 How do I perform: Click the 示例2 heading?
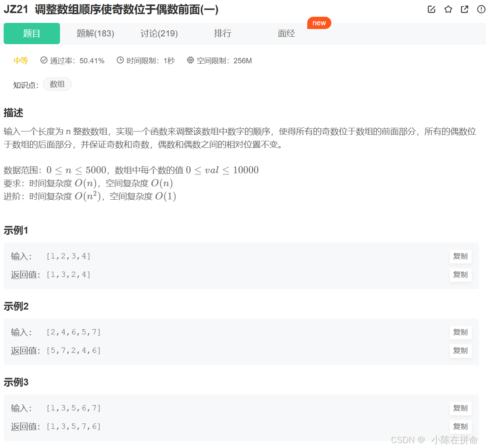pos(16,307)
